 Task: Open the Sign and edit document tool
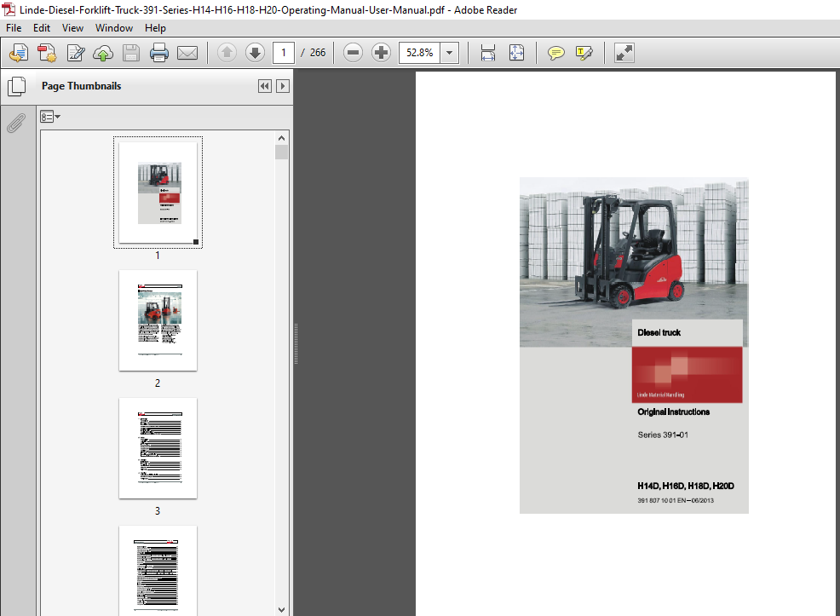(x=76, y=53)
